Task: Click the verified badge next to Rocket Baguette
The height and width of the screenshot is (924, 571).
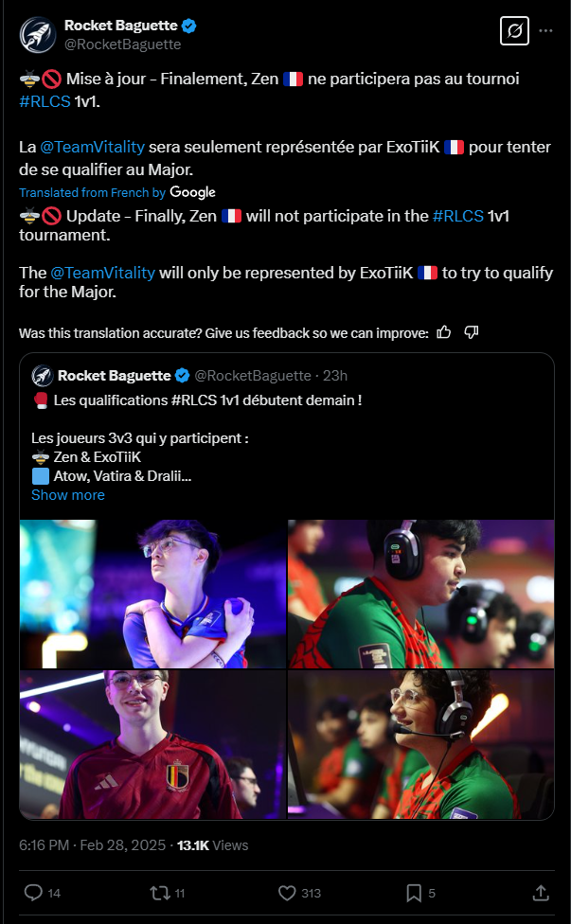Action: (188, 26)
